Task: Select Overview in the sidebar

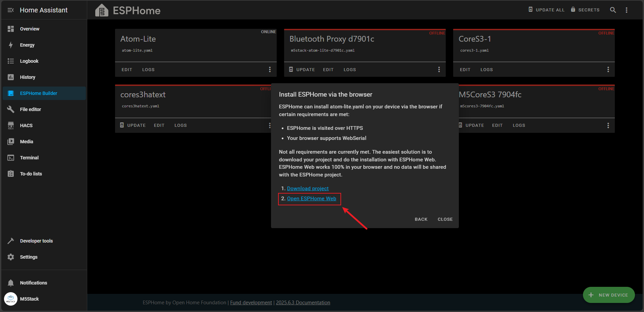Action: tap(44, 29)
